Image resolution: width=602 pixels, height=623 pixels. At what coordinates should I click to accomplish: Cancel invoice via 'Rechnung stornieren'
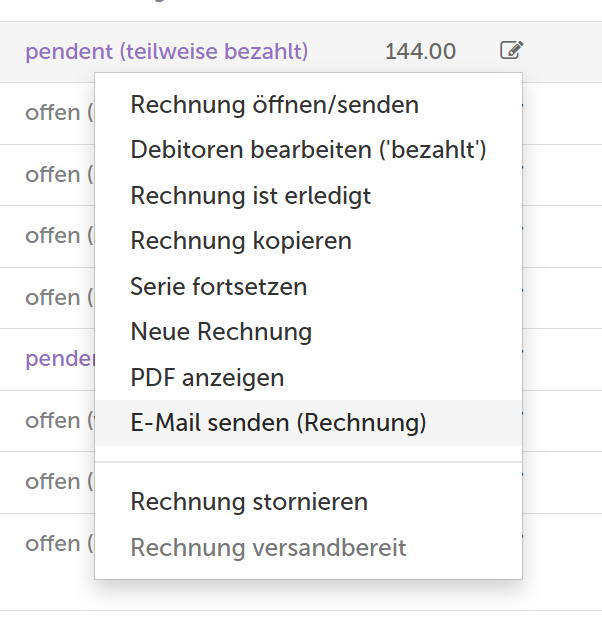(249, 501)
